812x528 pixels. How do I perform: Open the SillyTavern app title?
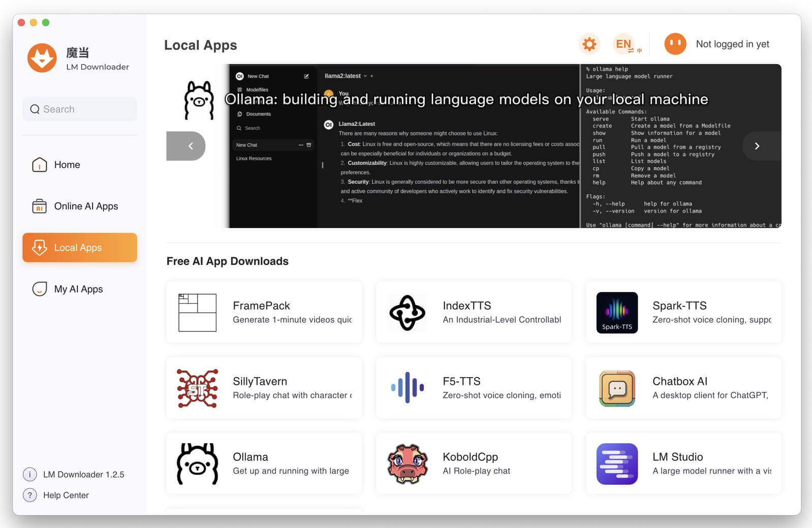(260, 381)
